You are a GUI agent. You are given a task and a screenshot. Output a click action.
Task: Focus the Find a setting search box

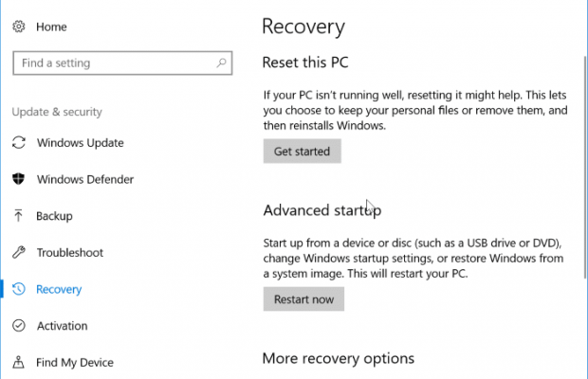pyautogui.click(x=114, y=63)
